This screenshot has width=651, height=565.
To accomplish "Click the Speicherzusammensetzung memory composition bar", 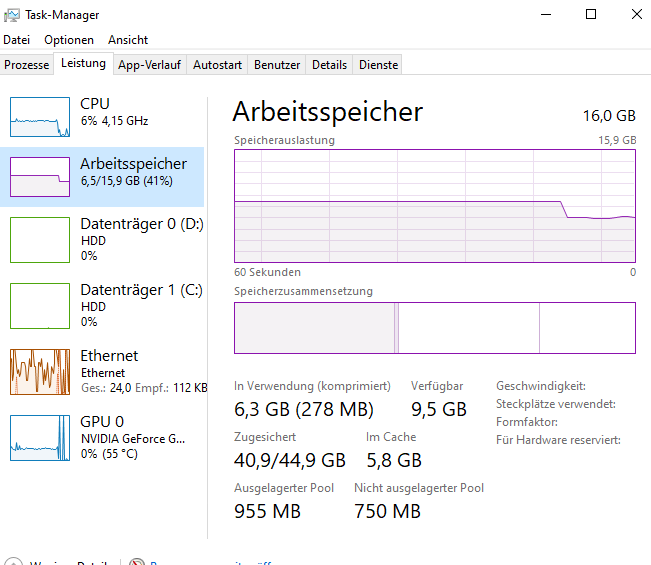I will 435,328.
